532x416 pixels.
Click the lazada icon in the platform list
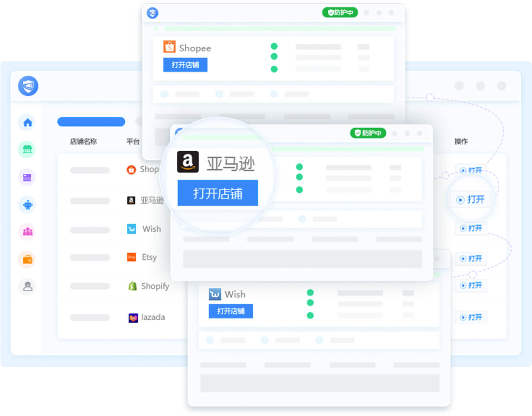click(x=133, y=318)
